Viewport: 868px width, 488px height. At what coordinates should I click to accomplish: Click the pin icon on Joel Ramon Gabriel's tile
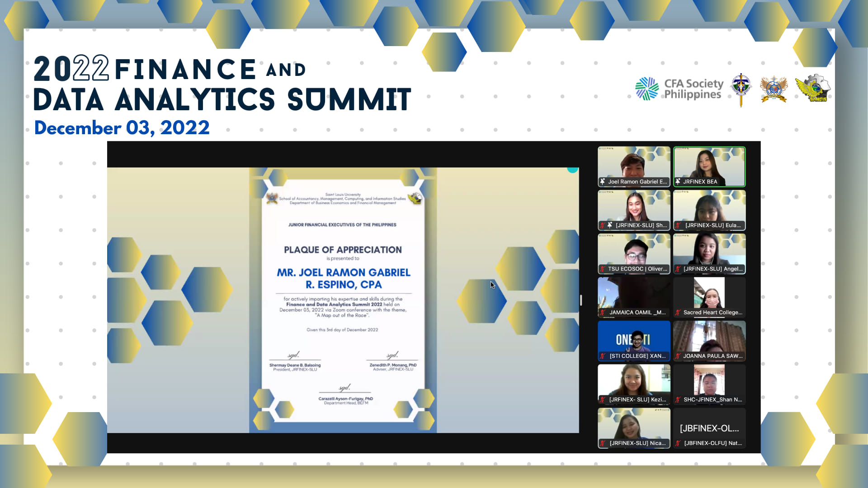tap(603, 182)
